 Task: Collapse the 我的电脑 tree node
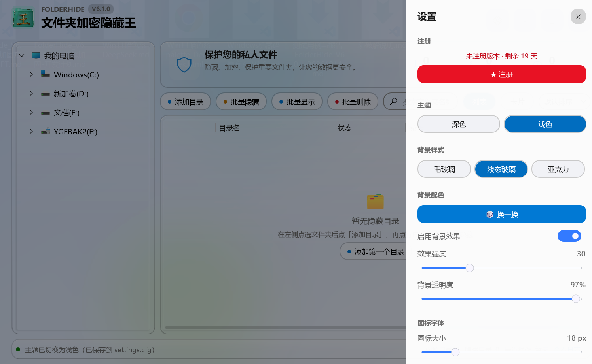pos(22,56)
